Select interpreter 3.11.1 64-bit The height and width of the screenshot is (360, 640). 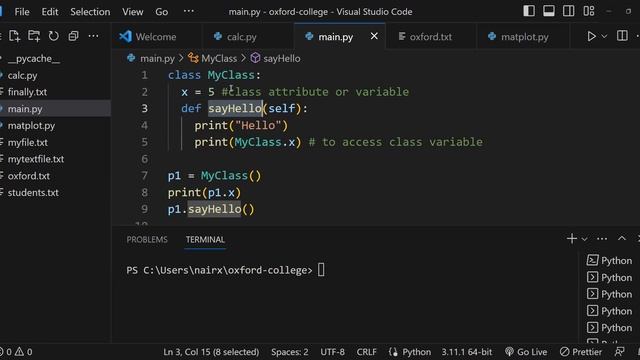[467, 352]
